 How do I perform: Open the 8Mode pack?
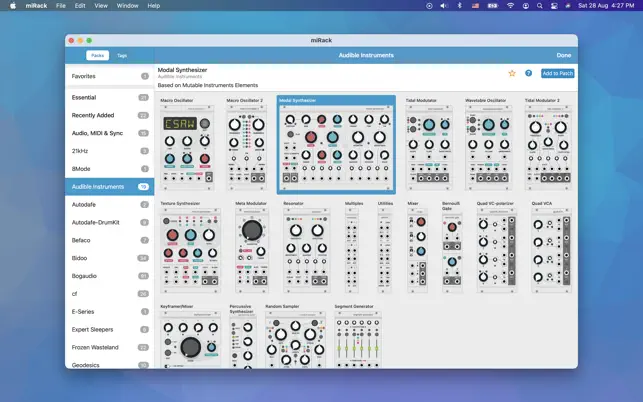click(x=109, y=169)
